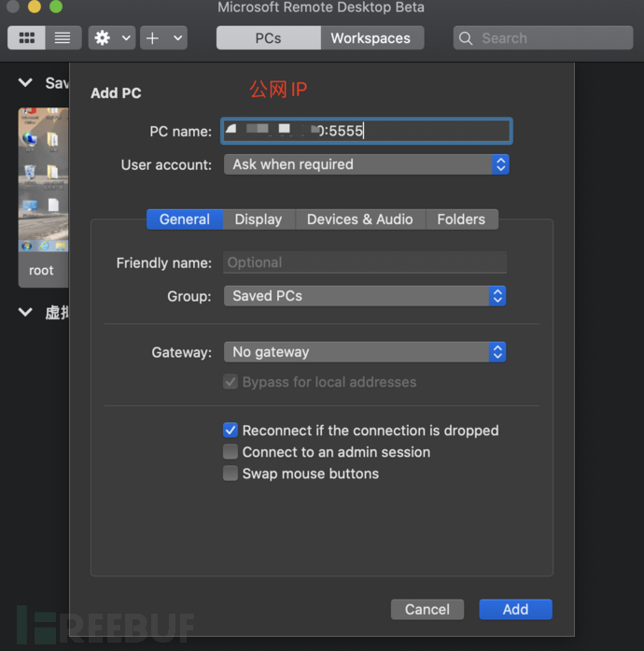This screenshot has width=644, height=651.
Task: Open the dropdown arrow next to plus
Action: (178, 38)
